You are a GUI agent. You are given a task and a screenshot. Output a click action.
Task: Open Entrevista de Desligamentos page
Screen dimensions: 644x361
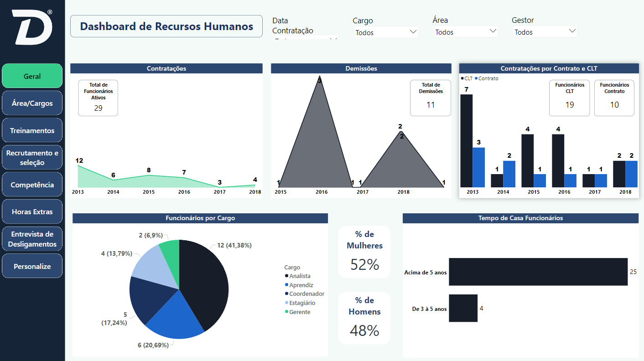coord(32,239)
